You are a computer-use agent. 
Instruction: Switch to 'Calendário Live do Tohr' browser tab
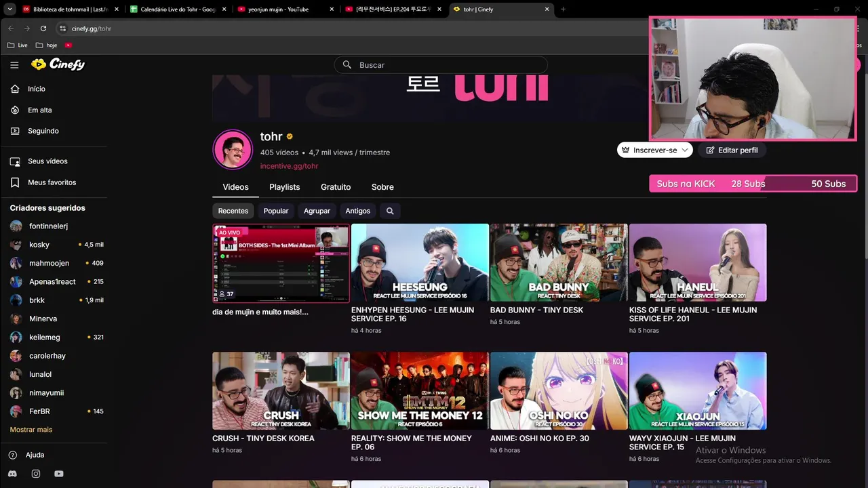pos(177,9)
